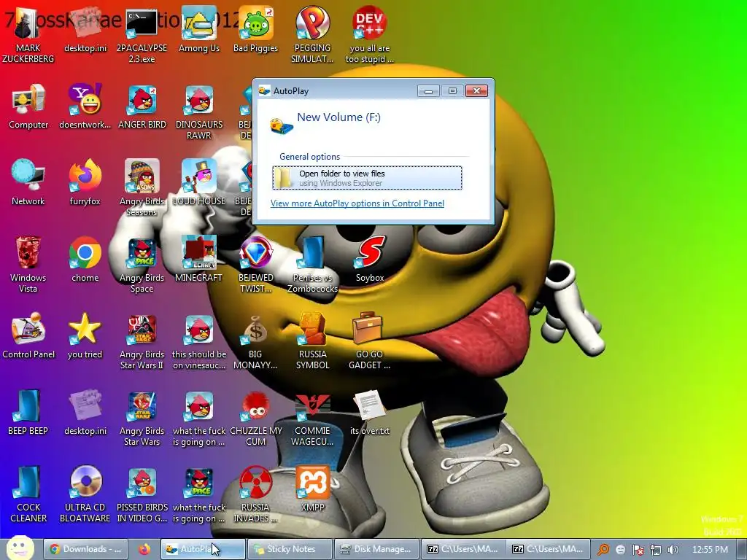Open the clock showing 12:55 PM
The image size is (747, 560).
pyautogui.click(x=710, y=550)
